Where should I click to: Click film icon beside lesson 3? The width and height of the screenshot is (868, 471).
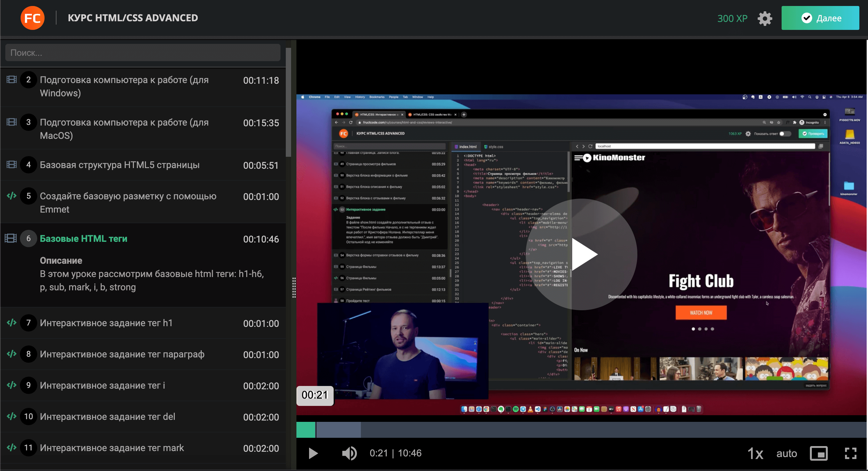(x=11, y=122)
